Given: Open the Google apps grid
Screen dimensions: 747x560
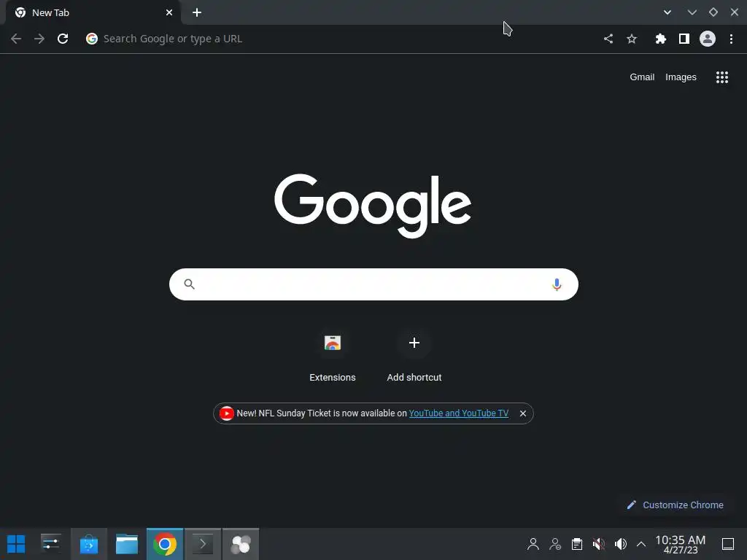Looking at the screenshot, I should 721,77.
